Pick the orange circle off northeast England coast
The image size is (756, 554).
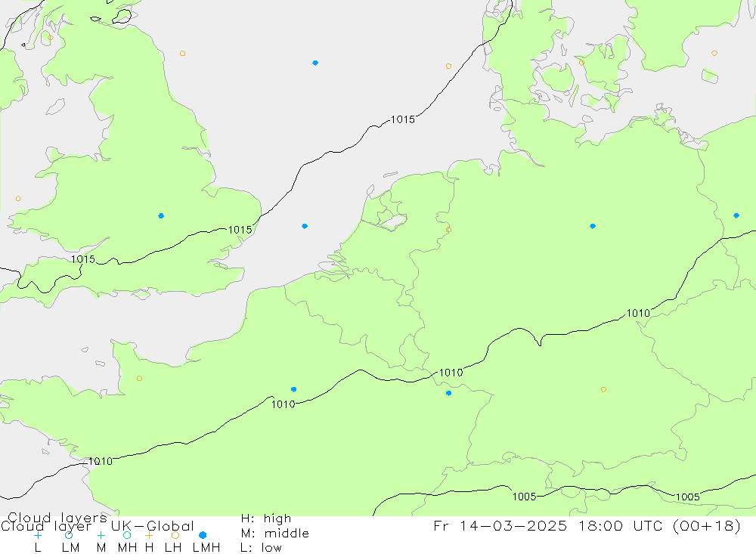click(182, 54)
